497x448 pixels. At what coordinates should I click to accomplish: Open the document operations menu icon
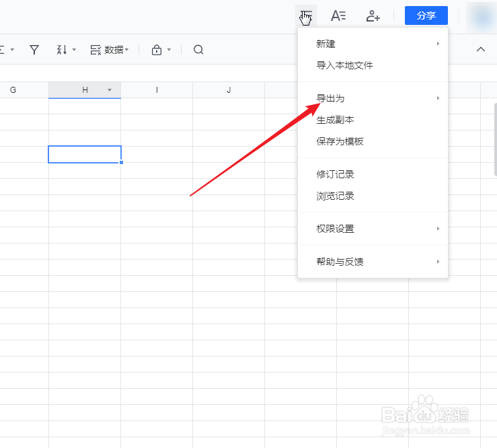tap(306, 15)
